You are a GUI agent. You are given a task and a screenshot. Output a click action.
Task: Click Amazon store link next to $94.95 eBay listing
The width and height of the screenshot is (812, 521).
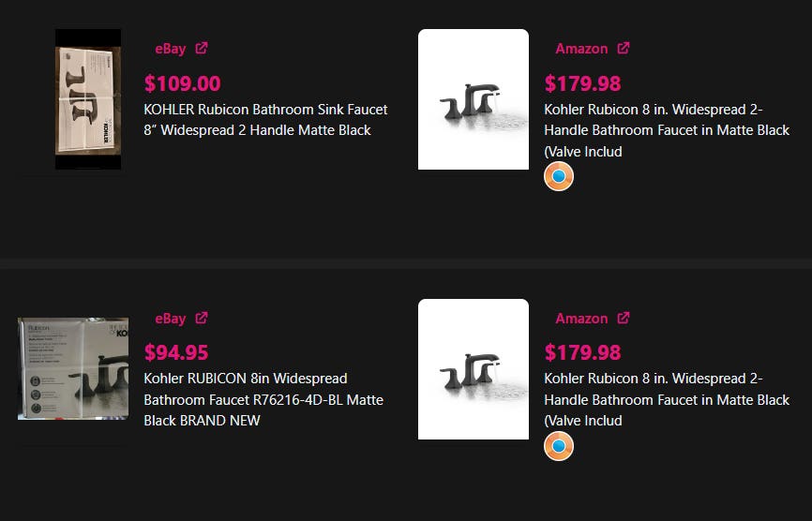coord(581,319)
